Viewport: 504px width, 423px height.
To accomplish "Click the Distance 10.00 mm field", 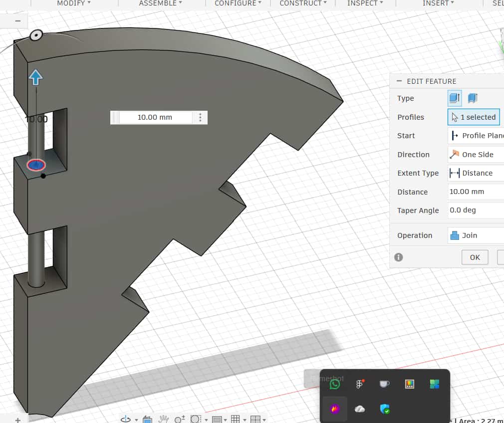I will point(476,192).
